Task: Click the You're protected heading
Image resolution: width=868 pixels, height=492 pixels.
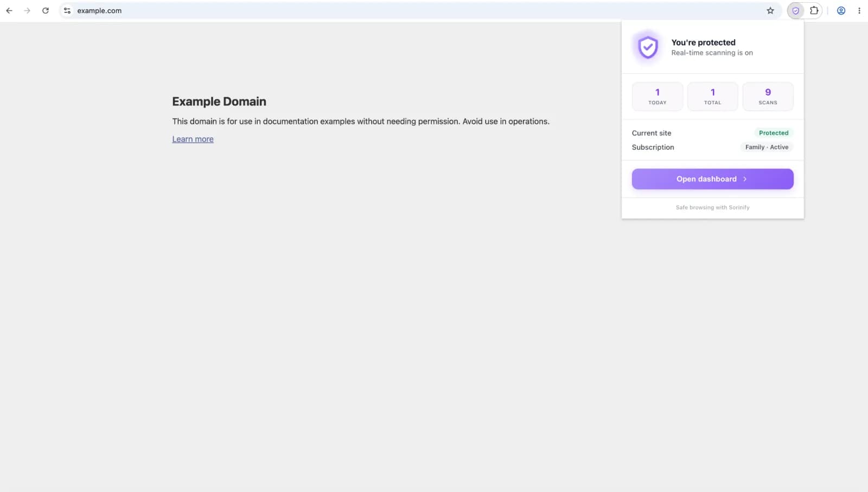Action: click(x=703, y=42)
